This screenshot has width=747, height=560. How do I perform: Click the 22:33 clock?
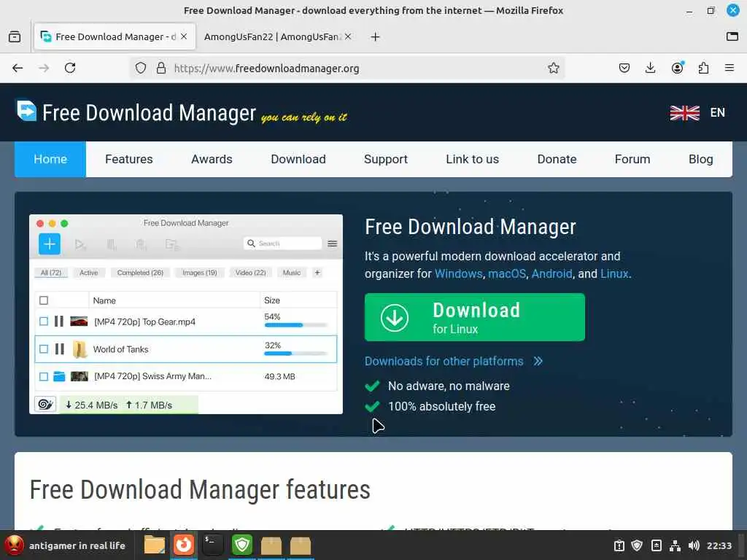[719, 545]
